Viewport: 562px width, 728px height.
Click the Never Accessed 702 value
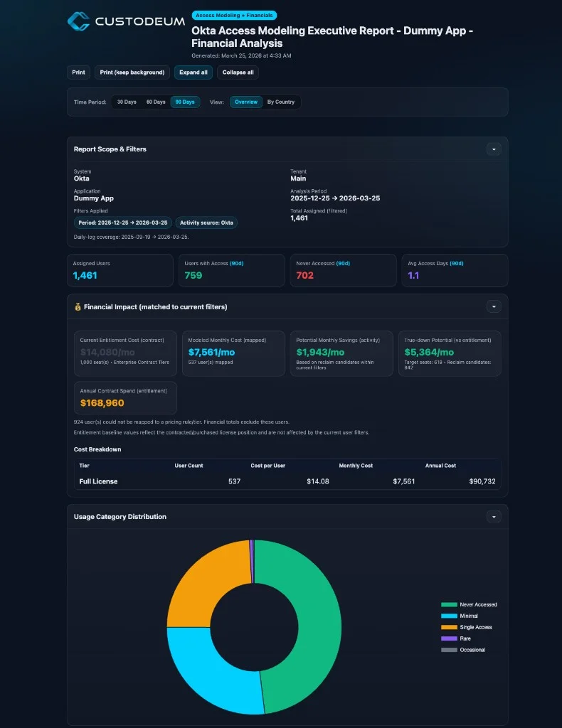(304, 275)
